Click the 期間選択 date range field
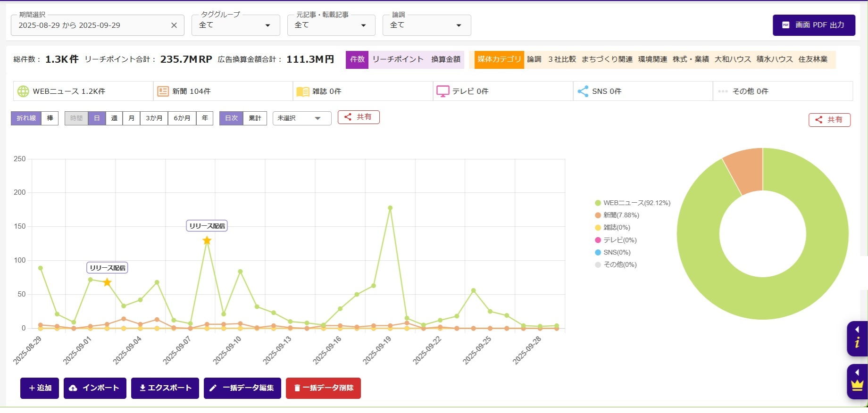868x413 pixels. 98,25
